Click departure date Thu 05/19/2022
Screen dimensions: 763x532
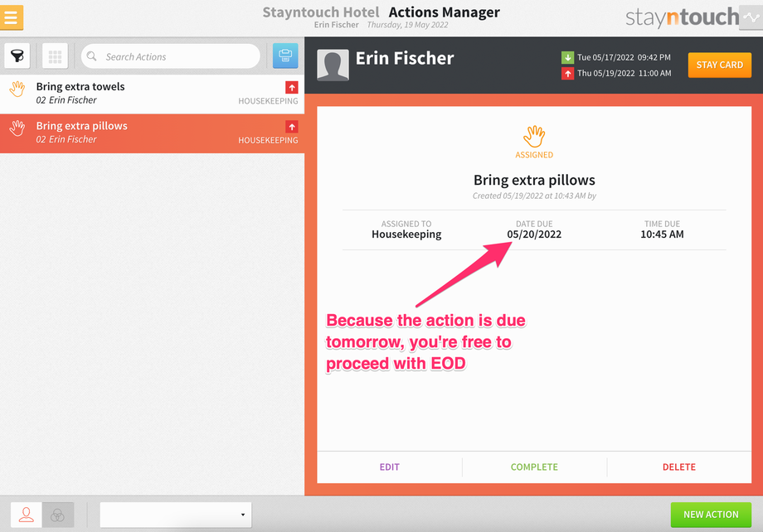click(x=624, y=74)
